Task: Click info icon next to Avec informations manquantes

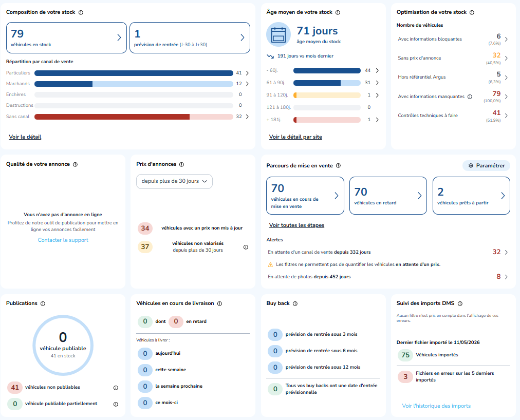Action: [470, 97]
